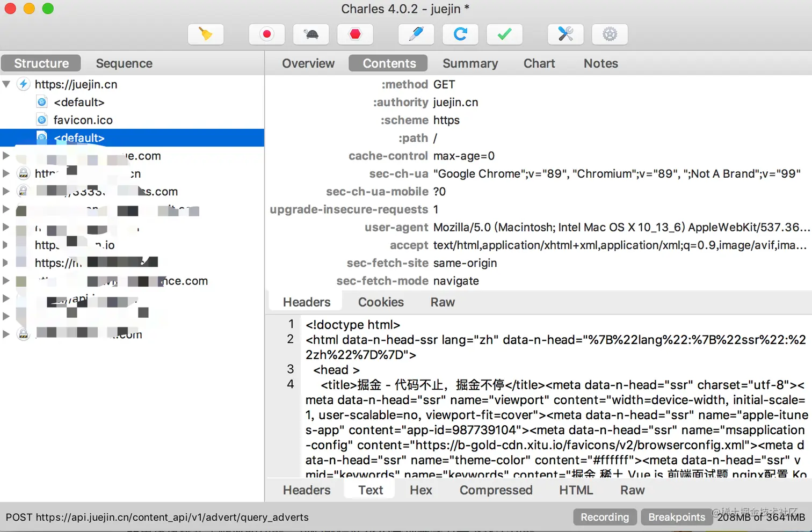The width and height of the screenshot is (812, 532).
Task: Select the Contents tab
Action: tap(389, 63)
